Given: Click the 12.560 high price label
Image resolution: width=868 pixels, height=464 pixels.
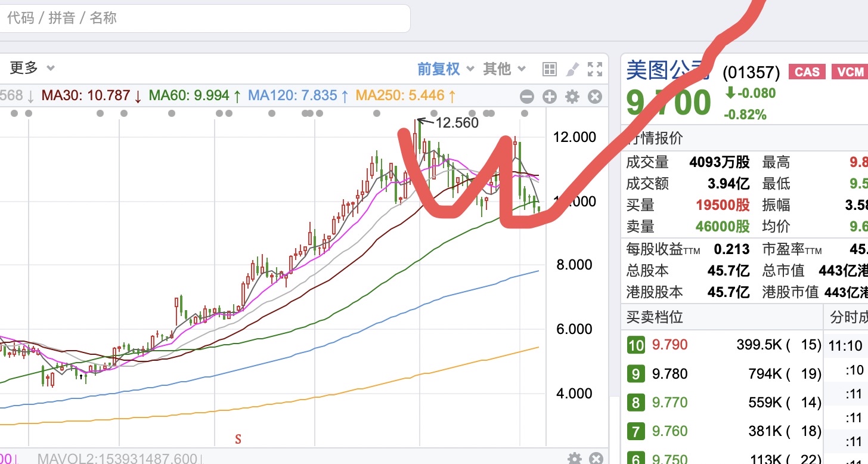Looking at the screenshot, I should (457, 123).
